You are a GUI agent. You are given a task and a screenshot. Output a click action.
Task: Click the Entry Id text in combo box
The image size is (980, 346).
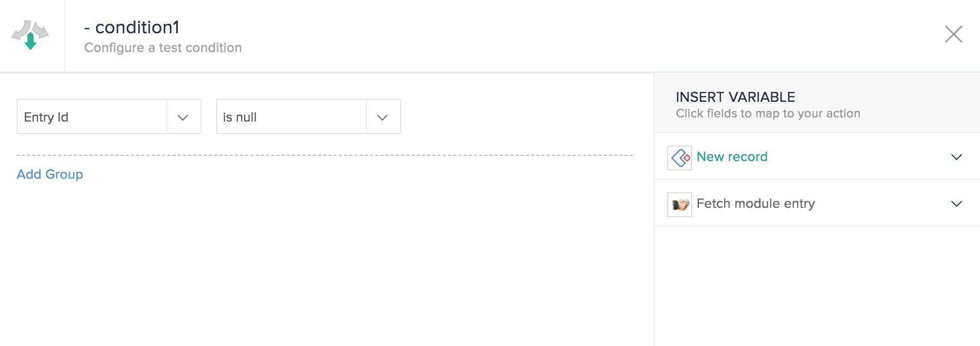click(46, 117)
